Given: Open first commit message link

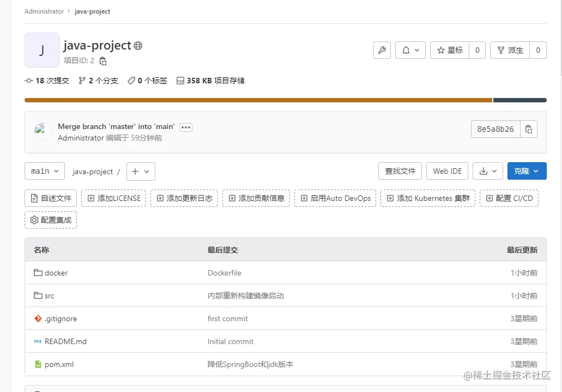Looking at the screenshot, I should coord(228,318).
